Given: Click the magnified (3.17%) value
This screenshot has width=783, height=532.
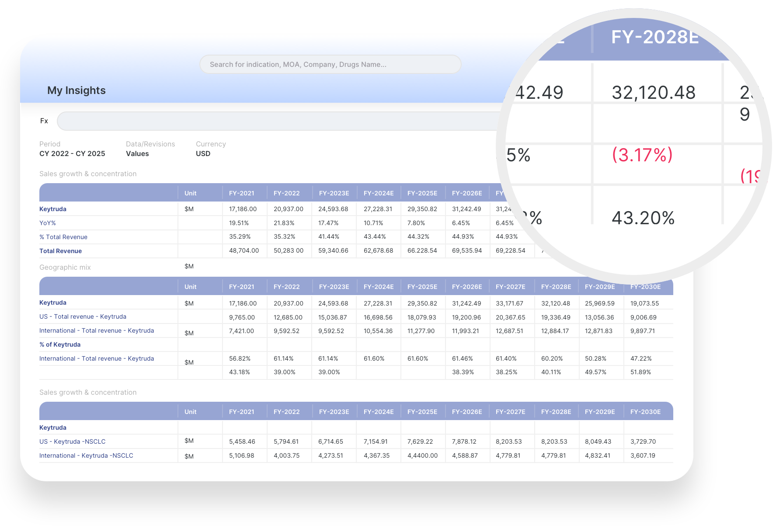Looking at the screenshot, I should (x=642, y=155).
